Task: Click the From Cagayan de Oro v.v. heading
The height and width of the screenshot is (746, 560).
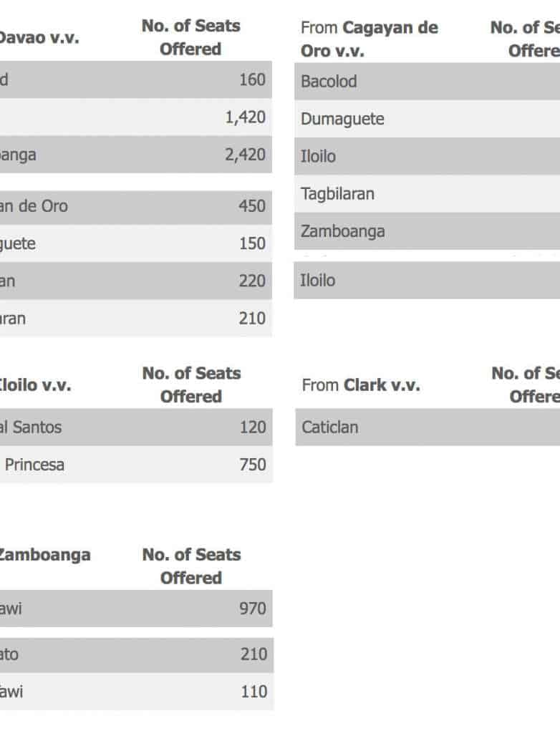Action: (369, 39)
